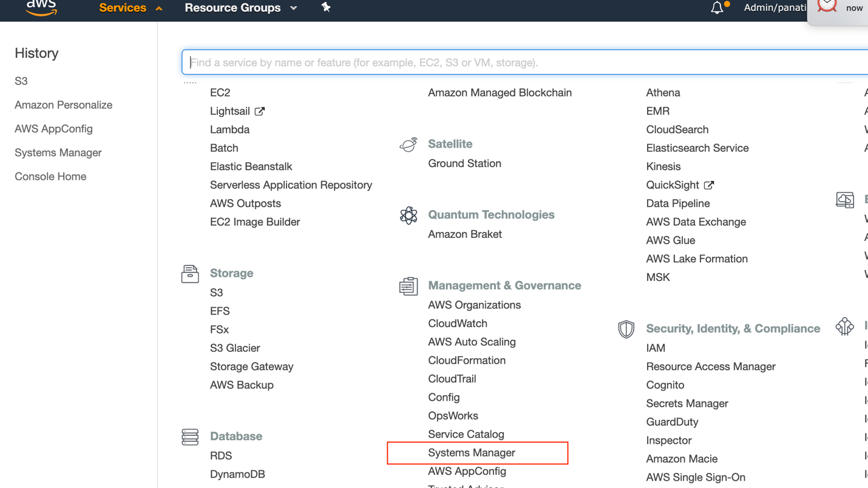The height and width of the screenshot is (488, 868).
Task: Open AWS Backup
Action: point(242,385)
